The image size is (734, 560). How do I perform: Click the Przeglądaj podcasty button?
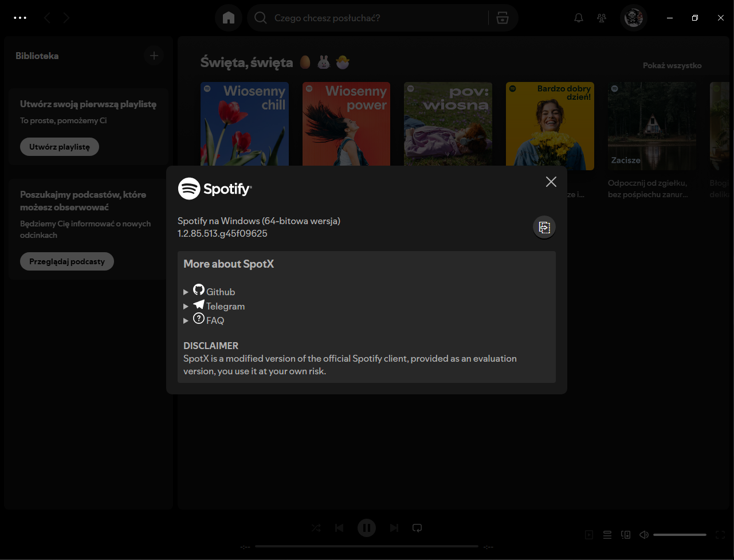pos(67,261)
